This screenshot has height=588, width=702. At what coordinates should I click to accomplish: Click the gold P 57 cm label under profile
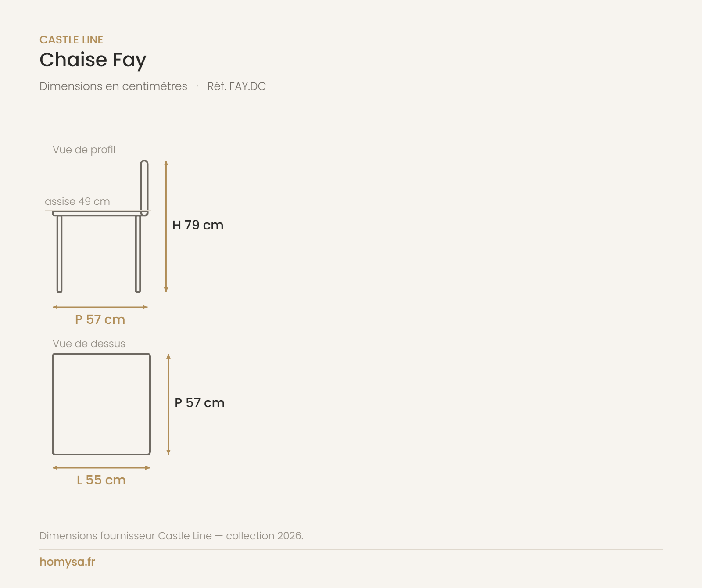click(100, 319)
